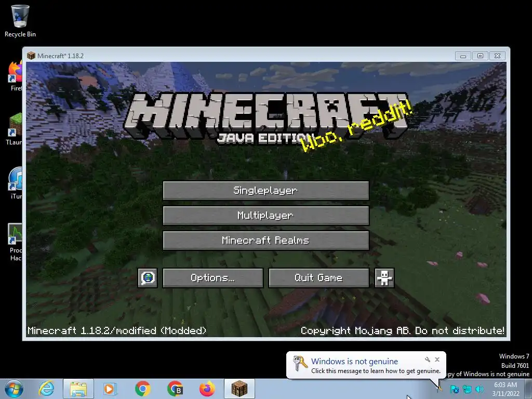
Task: Select Firefox desktop shortcut
Action: (x=15, y=76)
